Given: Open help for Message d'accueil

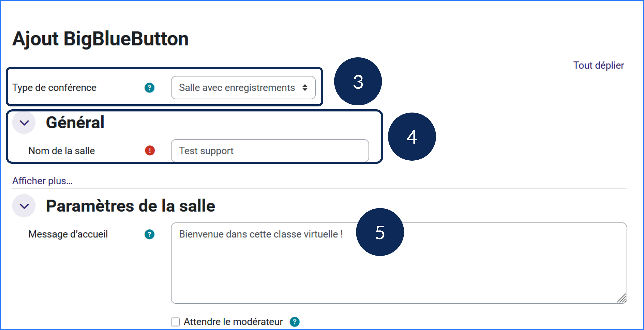Looking at the screenshot, I should click(x=150, y=234).
